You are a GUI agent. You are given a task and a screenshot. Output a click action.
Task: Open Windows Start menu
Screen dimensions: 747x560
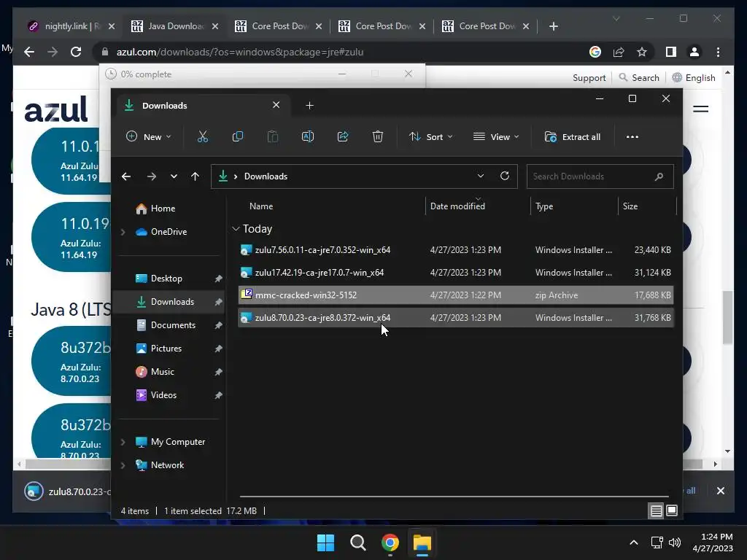pos(326,542)
